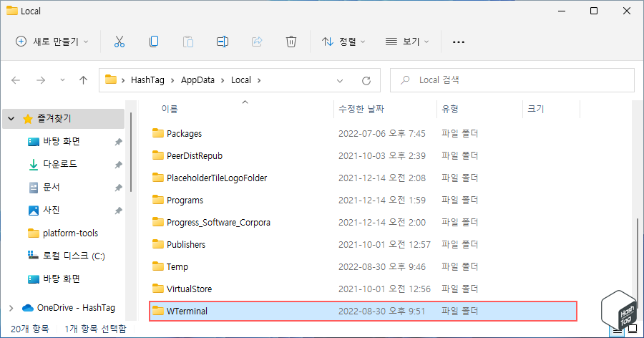Go back with the left arrow
This screenshot has height=338, width=644.
[x=16, y=80]
